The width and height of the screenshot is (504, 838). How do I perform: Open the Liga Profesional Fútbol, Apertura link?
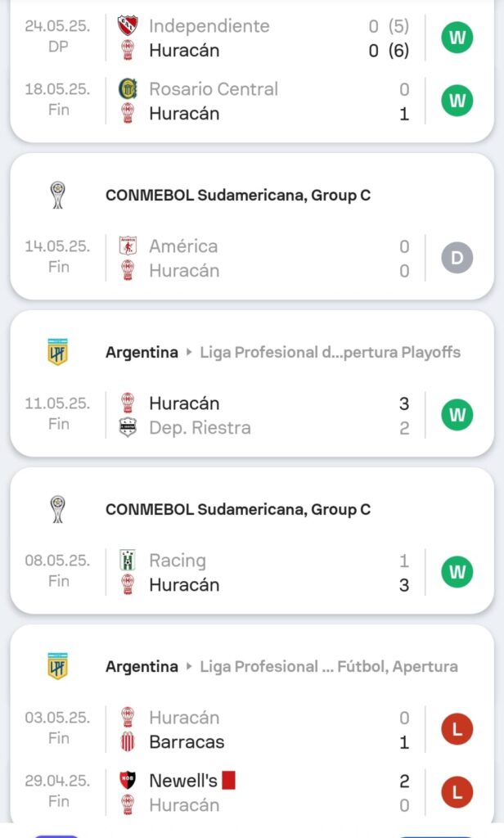(328, 667)
